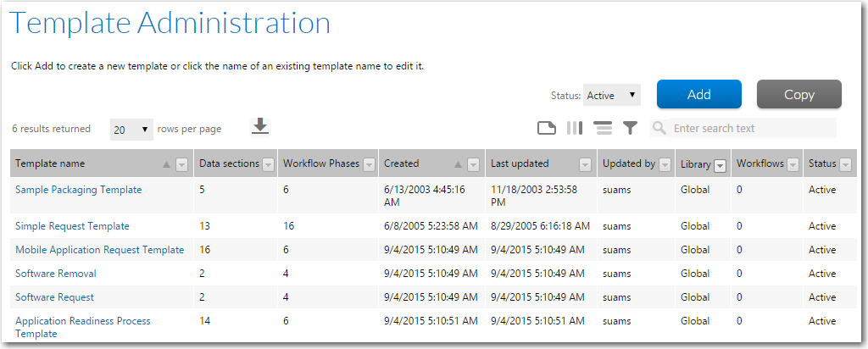Click the grouping rows icon

tap(603, 128)
